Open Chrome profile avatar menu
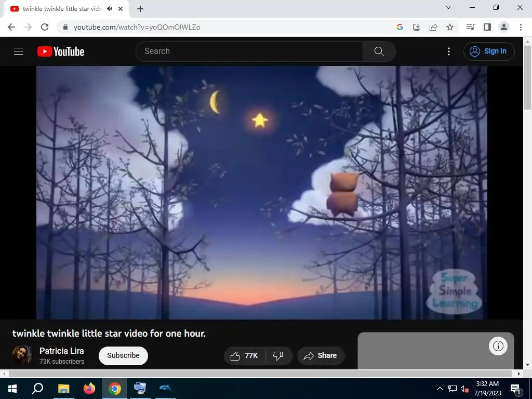 pos(504,27)
